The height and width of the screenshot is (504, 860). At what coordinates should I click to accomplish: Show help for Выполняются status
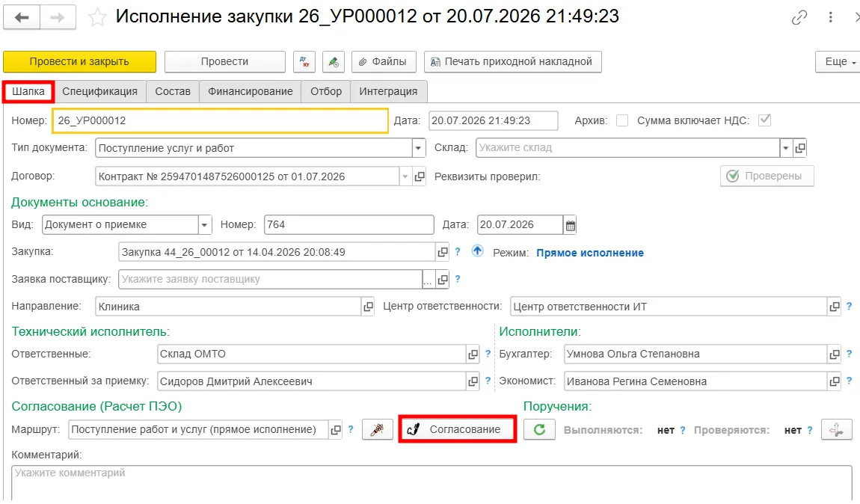(x=682, y=430)
